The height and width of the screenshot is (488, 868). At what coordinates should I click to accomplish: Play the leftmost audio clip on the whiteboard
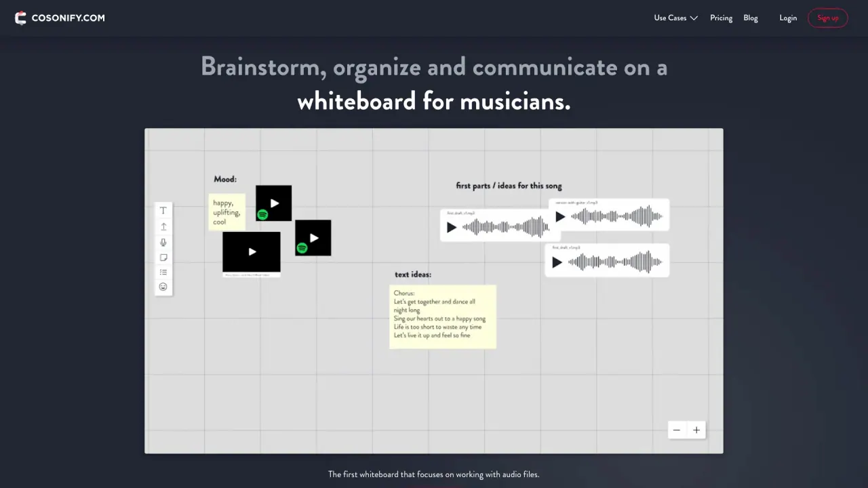(452, 227)
